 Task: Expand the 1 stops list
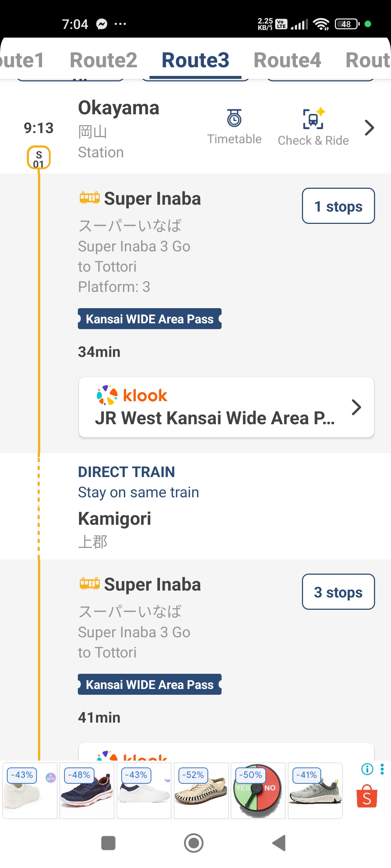pos(338,206)
